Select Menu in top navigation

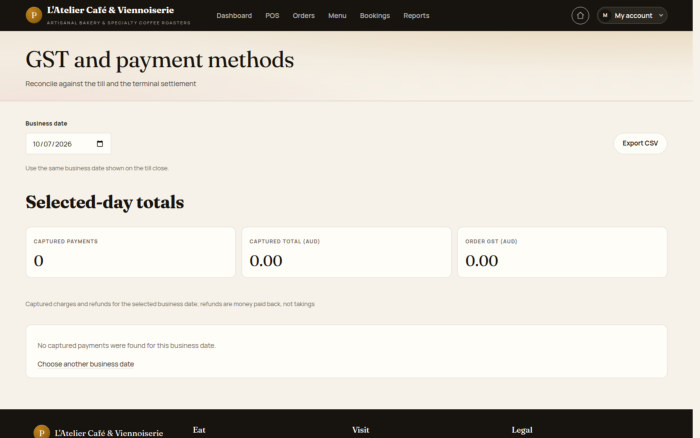(x=337, y=16)
